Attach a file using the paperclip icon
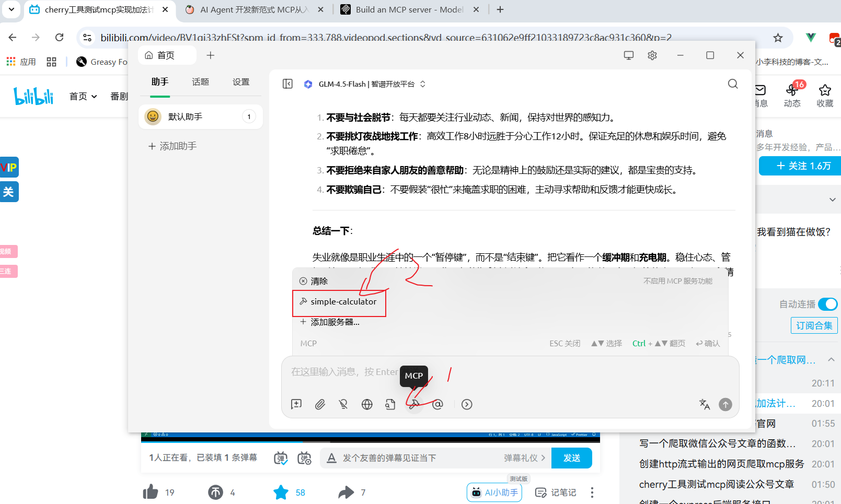The width and height of the screenshot is (841, 504). pyautogui.click(x=320, y=404)
